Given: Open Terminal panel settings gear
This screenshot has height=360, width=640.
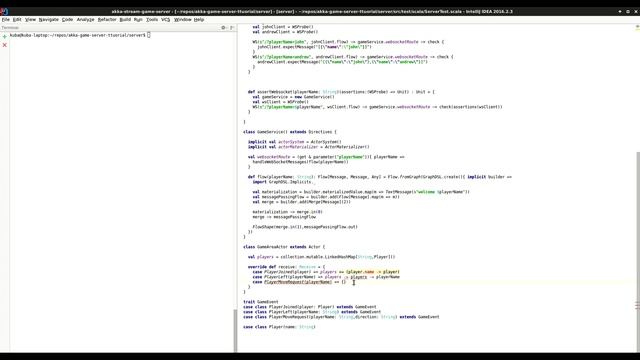Looking at the screenshot, I should (223, 28).
